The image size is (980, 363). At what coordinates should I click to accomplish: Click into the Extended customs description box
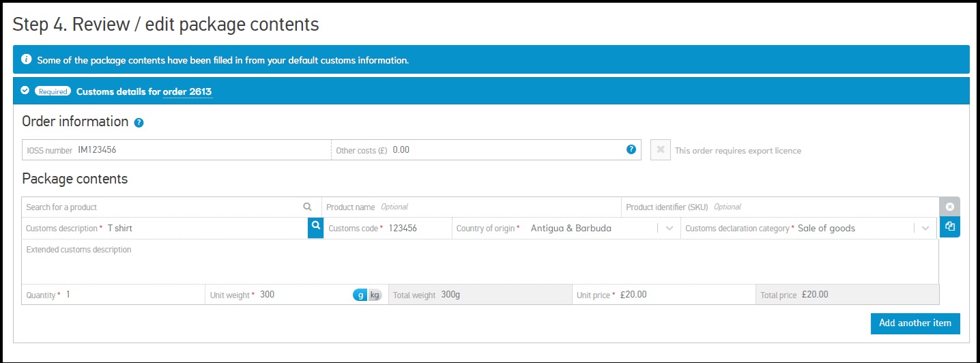tap(478, 263)
